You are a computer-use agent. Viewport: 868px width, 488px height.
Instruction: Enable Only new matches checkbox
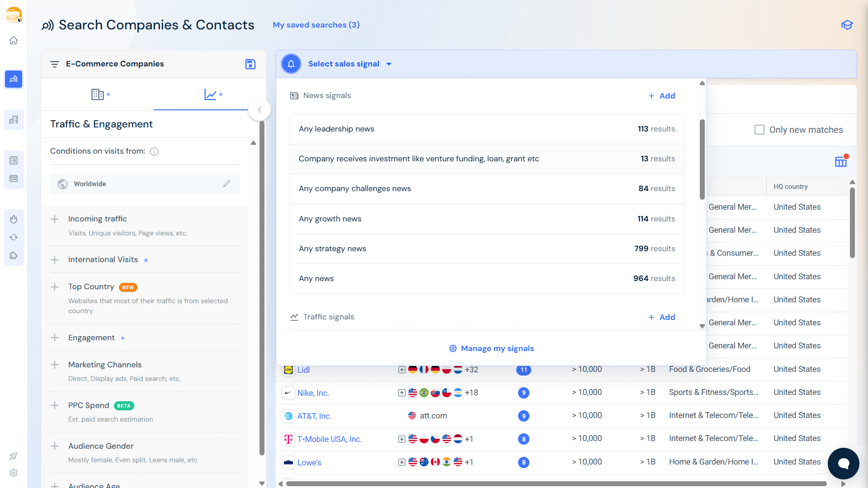[759, 130]
